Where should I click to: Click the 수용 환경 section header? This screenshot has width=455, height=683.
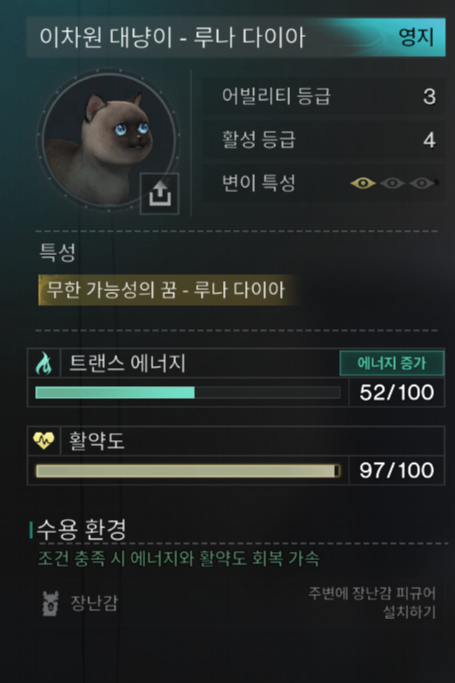tap(82, 530)
